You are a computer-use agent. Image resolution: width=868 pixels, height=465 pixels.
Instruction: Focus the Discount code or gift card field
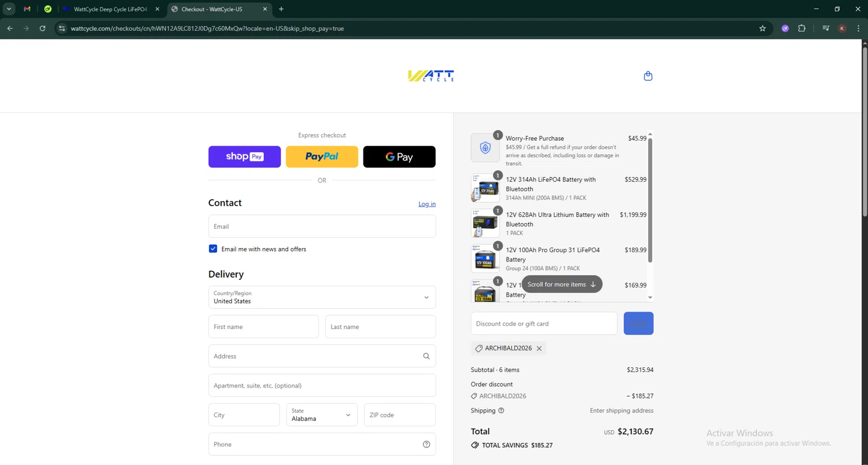(544, 323)
